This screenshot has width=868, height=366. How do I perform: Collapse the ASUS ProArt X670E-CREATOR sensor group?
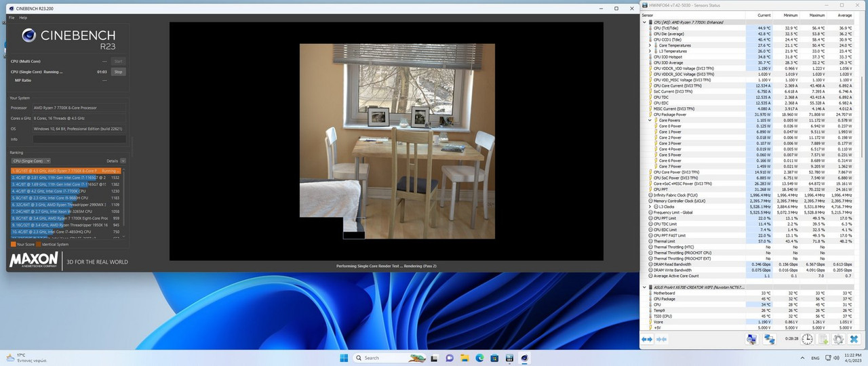[x=644, y=287]
